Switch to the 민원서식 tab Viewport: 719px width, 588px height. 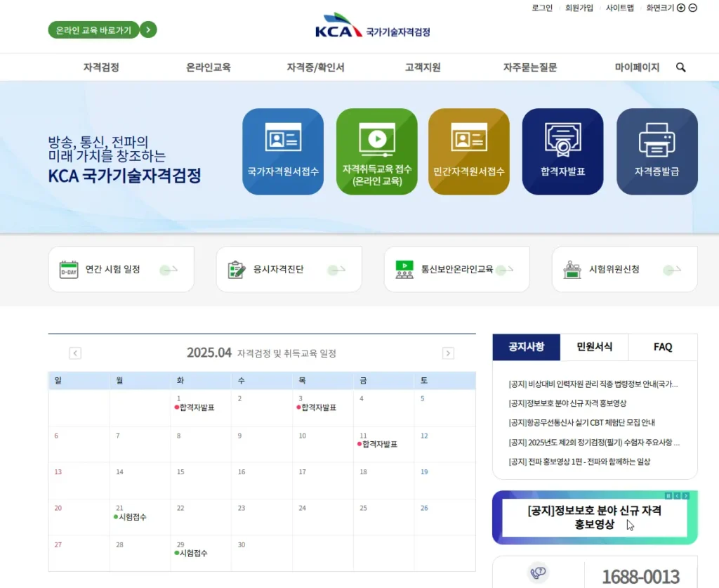594,347
